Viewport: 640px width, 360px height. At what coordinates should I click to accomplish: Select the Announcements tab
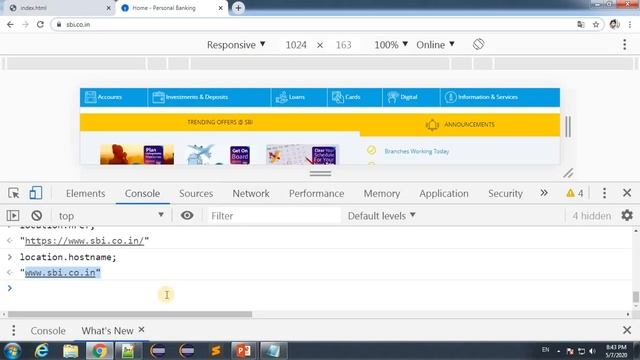(x=460, y=124)
